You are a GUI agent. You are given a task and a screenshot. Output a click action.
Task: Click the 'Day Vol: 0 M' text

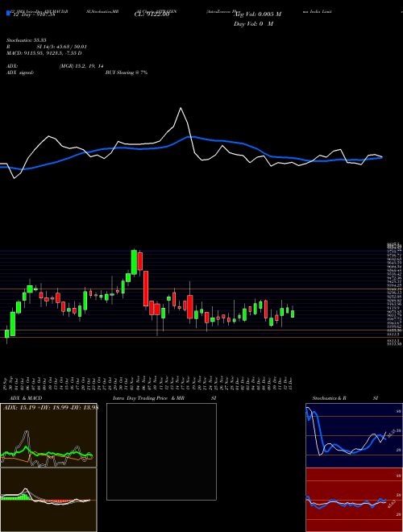click(x=253, y=24)
